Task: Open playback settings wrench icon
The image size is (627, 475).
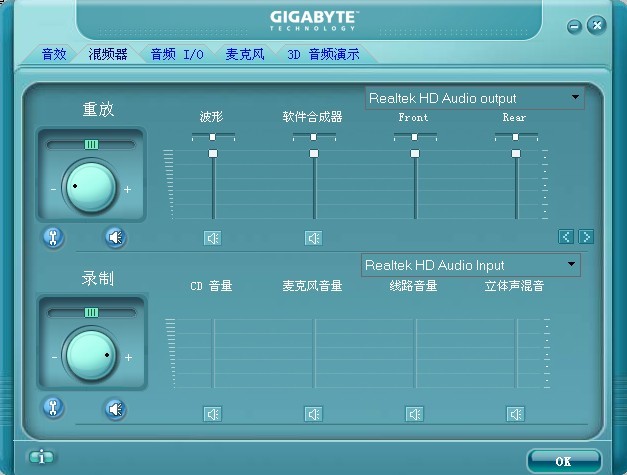Action: pyautogui.click(x=53, y=238)
